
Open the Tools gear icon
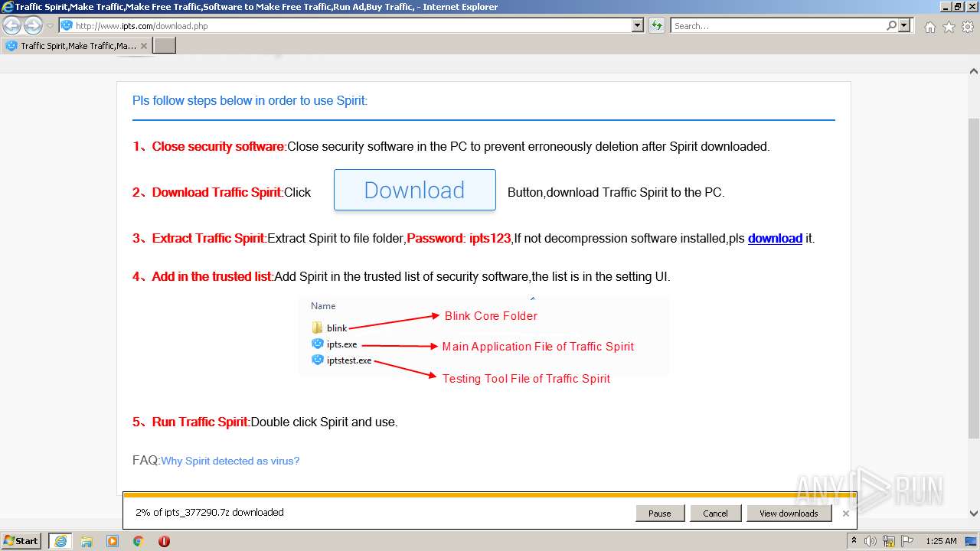click(968, 27)
